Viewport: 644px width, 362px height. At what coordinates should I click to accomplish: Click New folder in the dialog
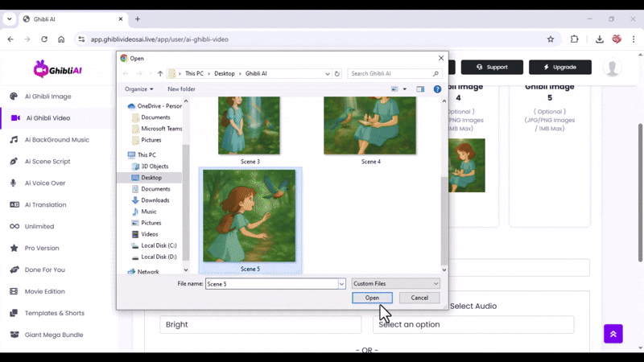pos(181,89)
